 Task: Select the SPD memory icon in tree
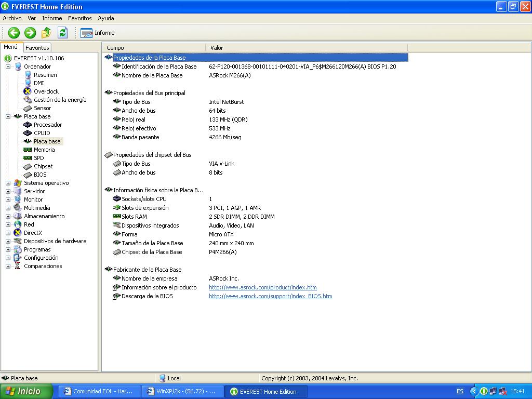click(x=28, y=158)
